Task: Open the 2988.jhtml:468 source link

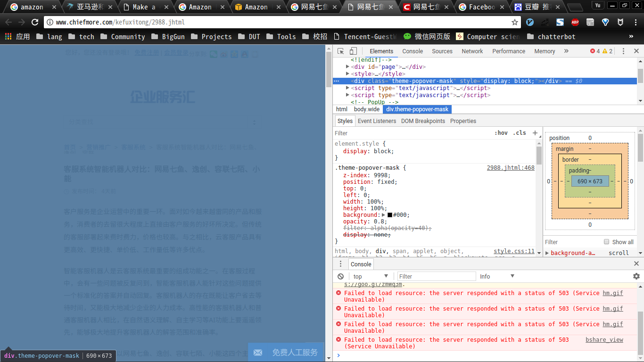Action: (x=511, y=168)
